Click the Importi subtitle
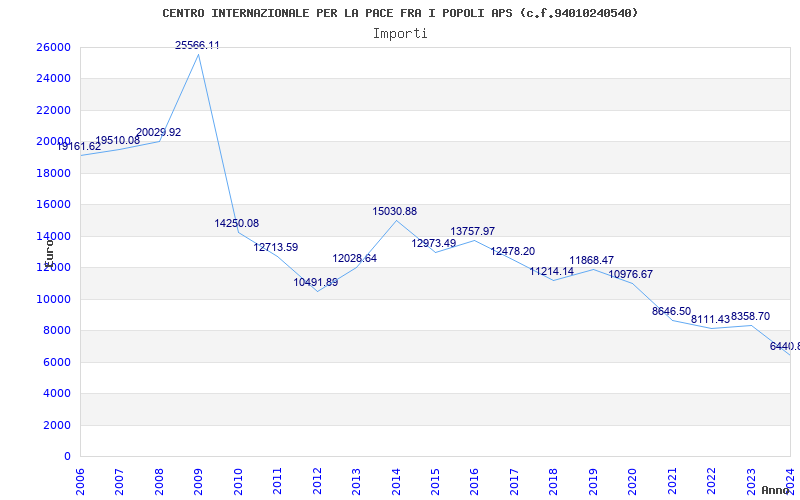800x500 pixels. coord(400,33)
